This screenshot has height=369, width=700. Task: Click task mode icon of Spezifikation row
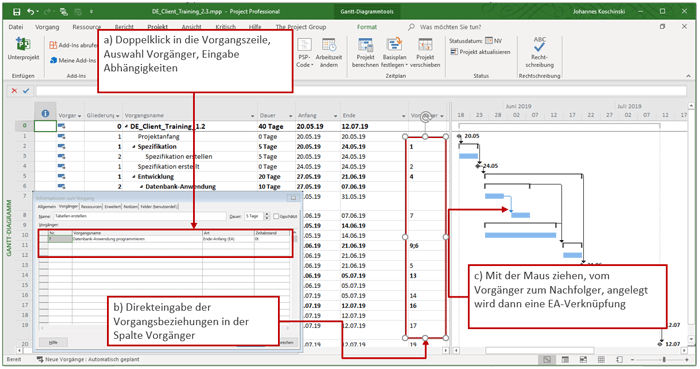click(x=61, y=146)
